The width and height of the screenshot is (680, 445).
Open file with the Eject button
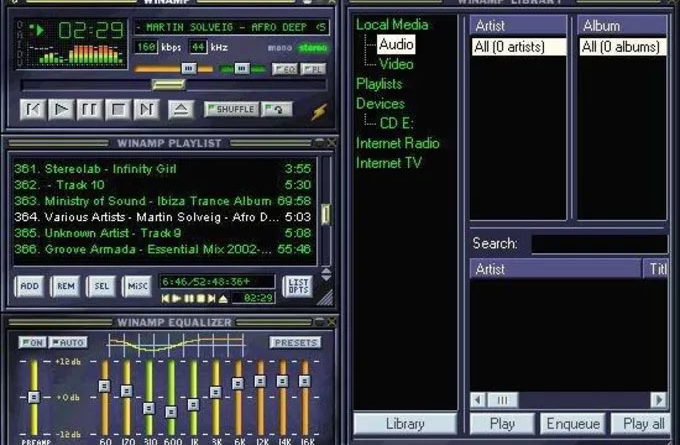[x=181, y=110]
